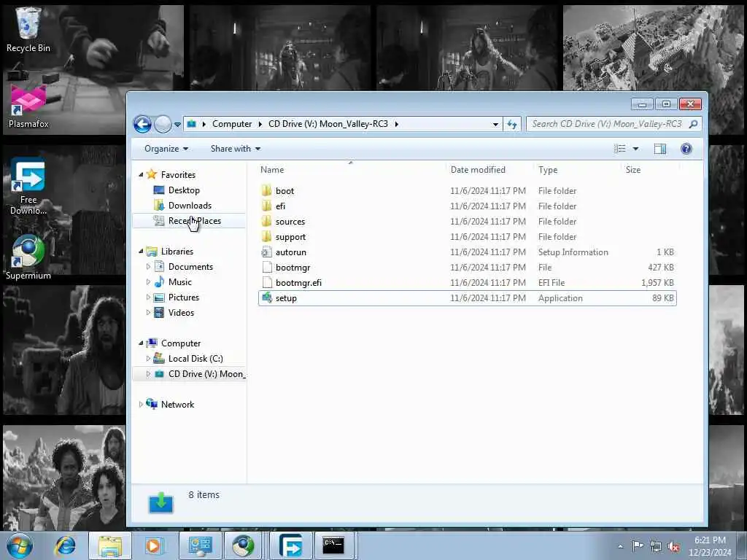Select Downloads in Favorites
This screenshot has height=560, width=747.
[x=190, y=205]
